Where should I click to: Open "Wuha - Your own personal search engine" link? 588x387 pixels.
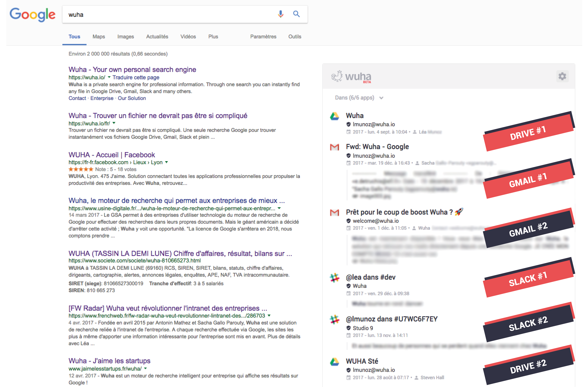click(x=132, y=69)
